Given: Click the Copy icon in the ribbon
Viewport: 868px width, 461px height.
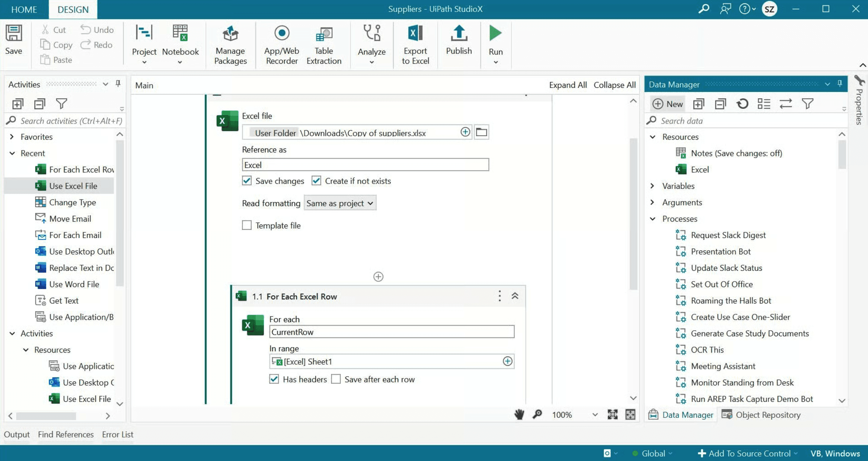Looking at the screenshot, I should coord(45,45).
